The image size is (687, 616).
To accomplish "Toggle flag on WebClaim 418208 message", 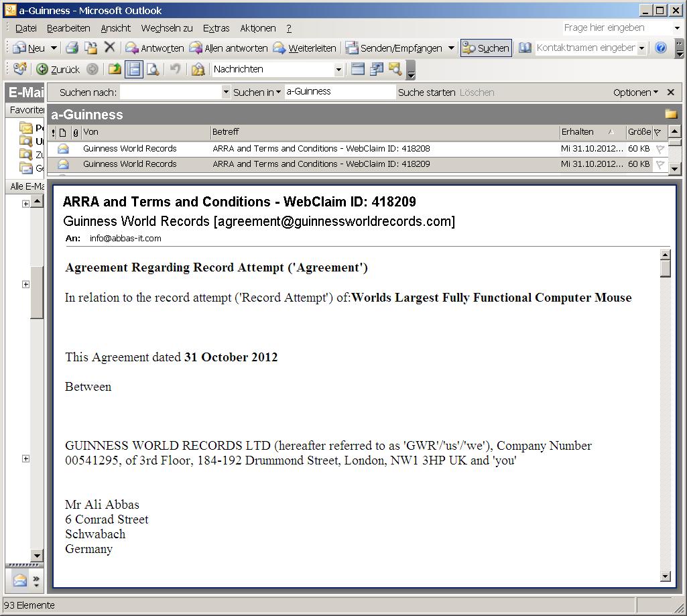I will [x=660, y=149].
